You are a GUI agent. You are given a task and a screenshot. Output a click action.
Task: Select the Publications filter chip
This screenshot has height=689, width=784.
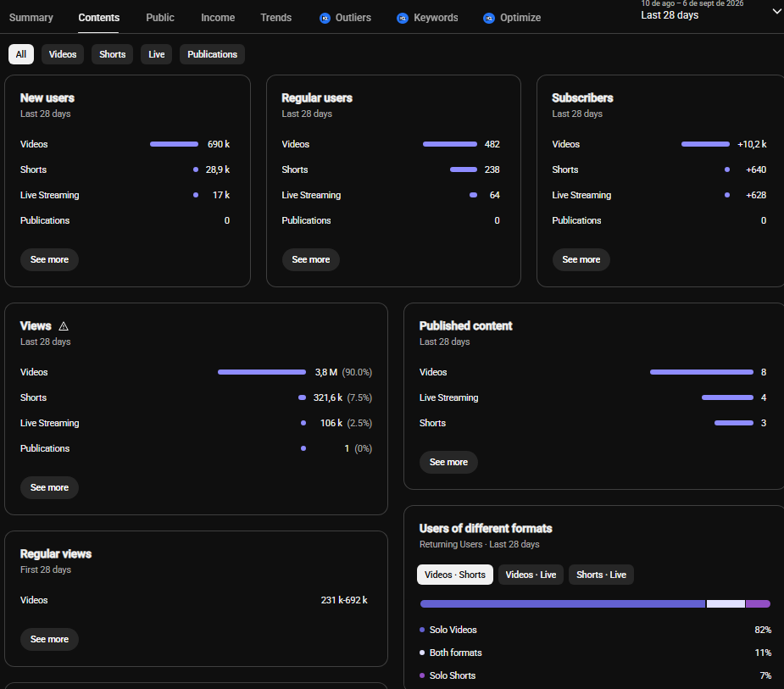point(212,54)
